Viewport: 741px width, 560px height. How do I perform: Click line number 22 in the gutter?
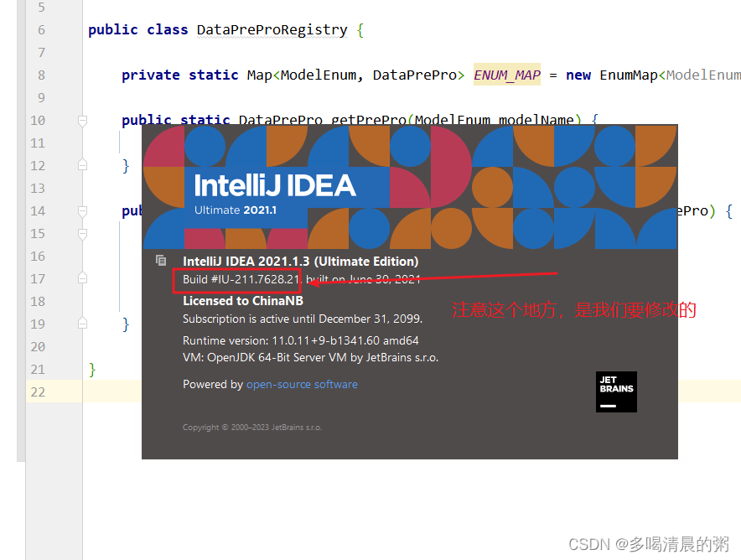point(38,392)
